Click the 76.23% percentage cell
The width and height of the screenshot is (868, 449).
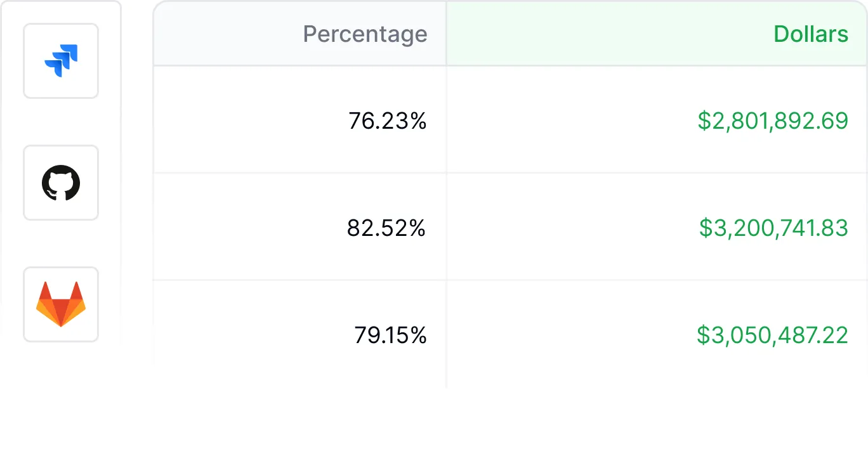(387, 120)
